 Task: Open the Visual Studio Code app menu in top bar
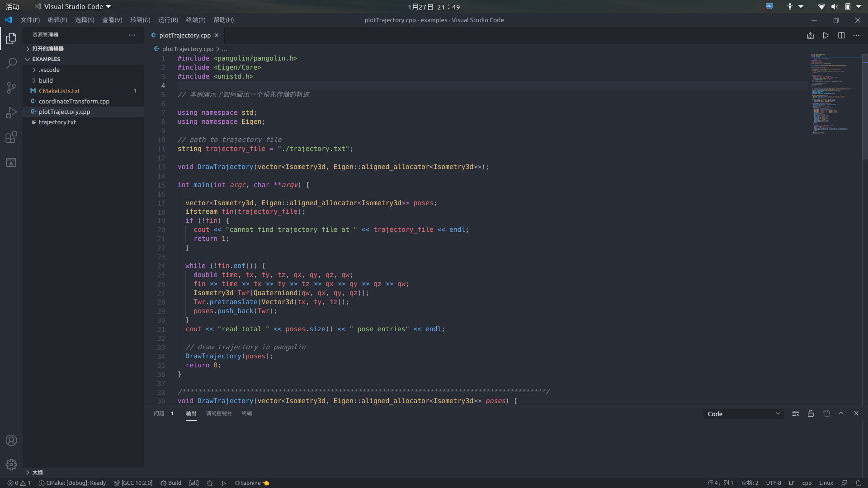coord(73,7)
